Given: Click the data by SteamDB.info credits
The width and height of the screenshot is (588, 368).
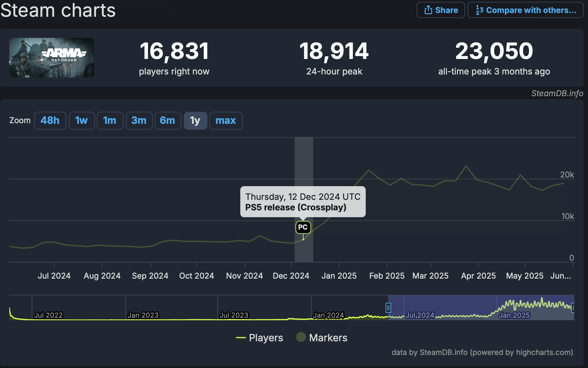Looking at the screenshot, I should click(482, 352).
